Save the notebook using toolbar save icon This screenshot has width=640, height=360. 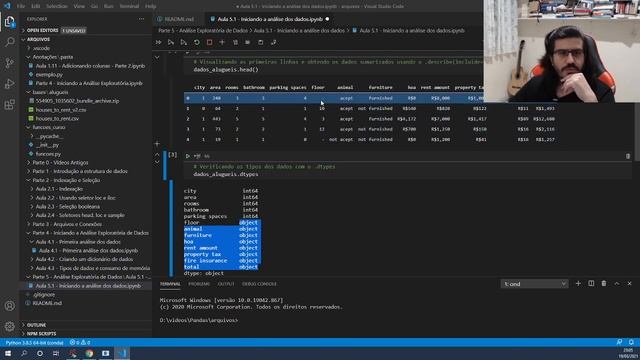(x=260, y=42)
